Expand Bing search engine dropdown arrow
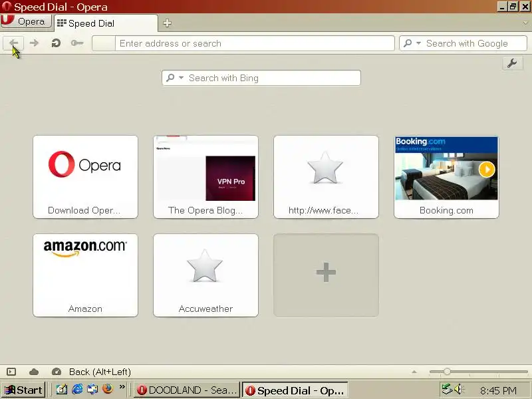This screenshot has width=532, height=399. (x=181, y=78)
